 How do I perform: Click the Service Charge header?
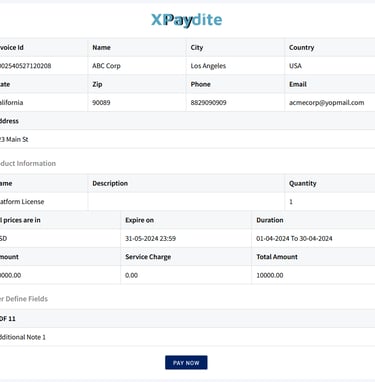pyautogui.click(x=148, y=257)
